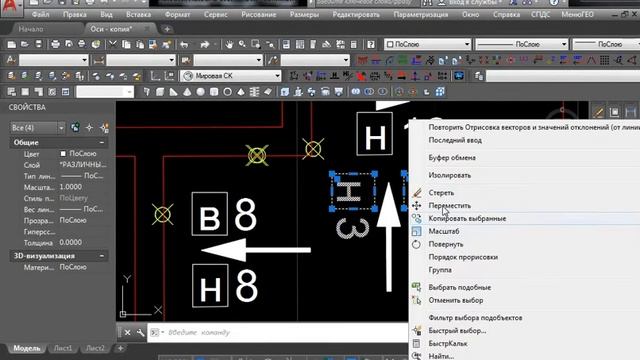This screenshot has width=640, height=360.
Task: Click the Redo arrow icon
Action: [x=205, y=44]
